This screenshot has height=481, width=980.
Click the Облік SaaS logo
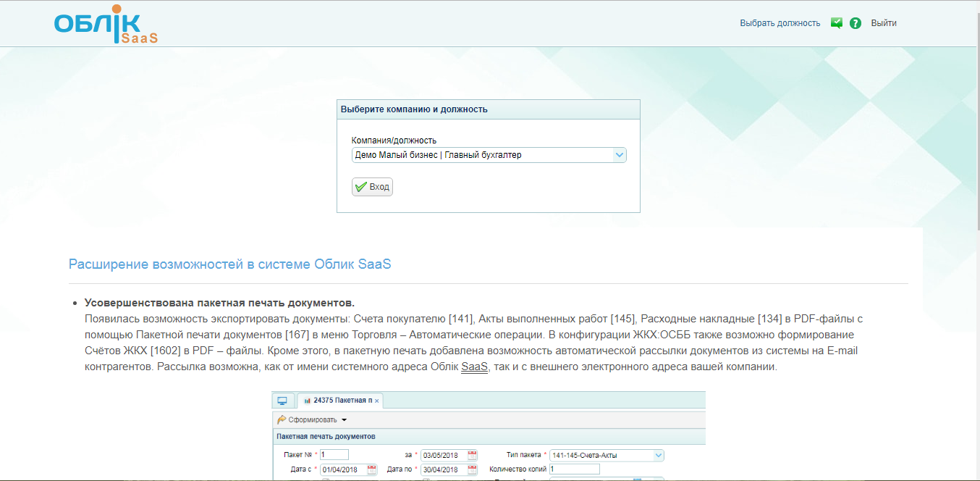tap(106, 24)
